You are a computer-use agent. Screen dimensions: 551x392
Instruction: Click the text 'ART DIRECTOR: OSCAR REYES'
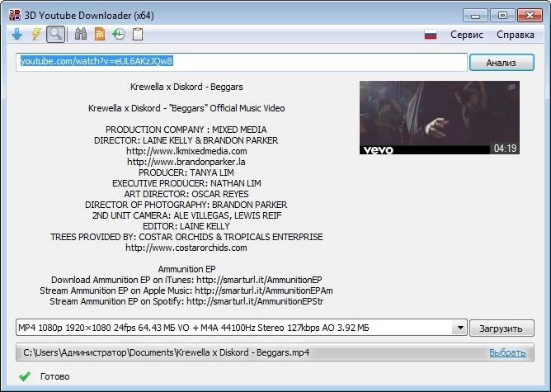tap(186, 194)
